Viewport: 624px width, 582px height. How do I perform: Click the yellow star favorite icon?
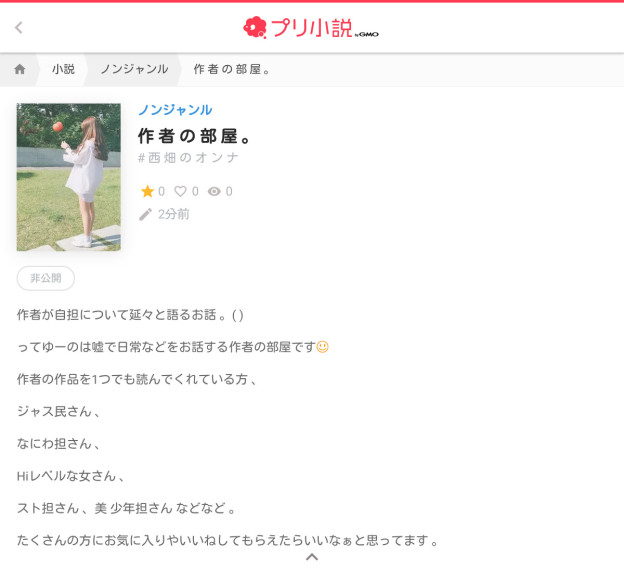tap(147, 191)
